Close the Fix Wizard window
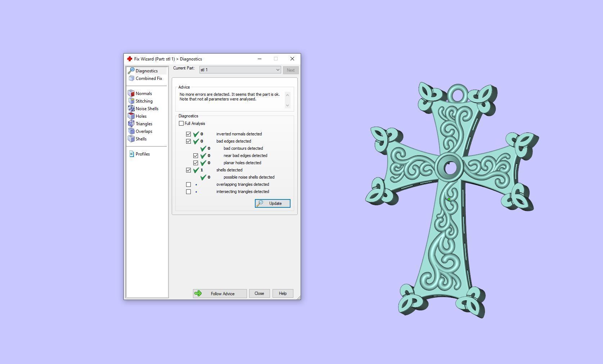The width and height of the screenshot is (603, 364). coord(292,59)
